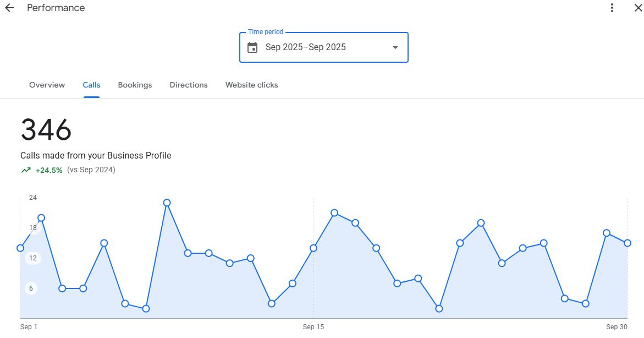Expand the Time period dropdown arrow
This screenshot has height=338, width=644.
[x=395, y=47]
